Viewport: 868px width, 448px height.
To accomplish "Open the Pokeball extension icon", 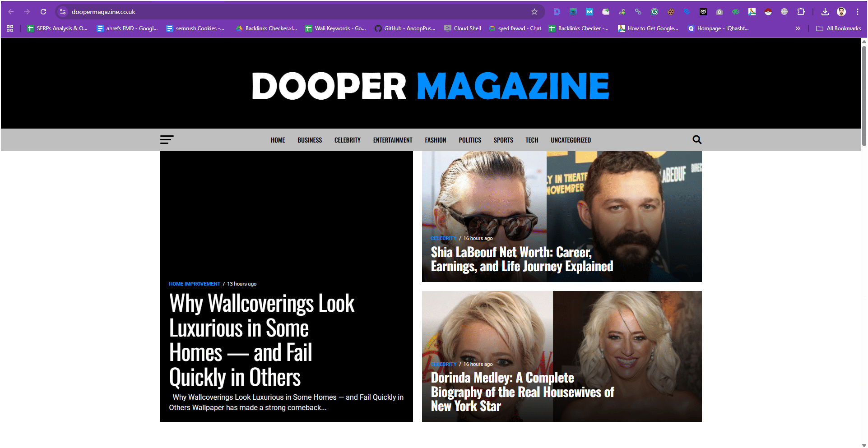I will pos(768,12).
